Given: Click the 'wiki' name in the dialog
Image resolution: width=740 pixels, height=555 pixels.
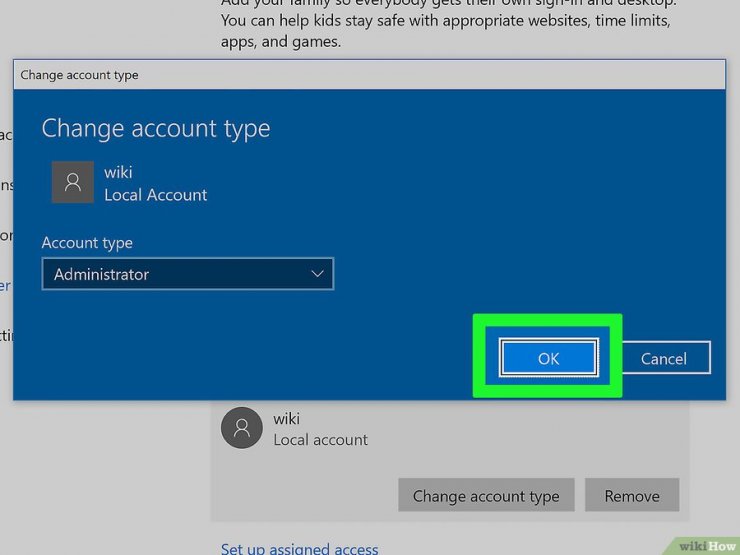Looking at the screenshot, I should (x=118, y=172).
